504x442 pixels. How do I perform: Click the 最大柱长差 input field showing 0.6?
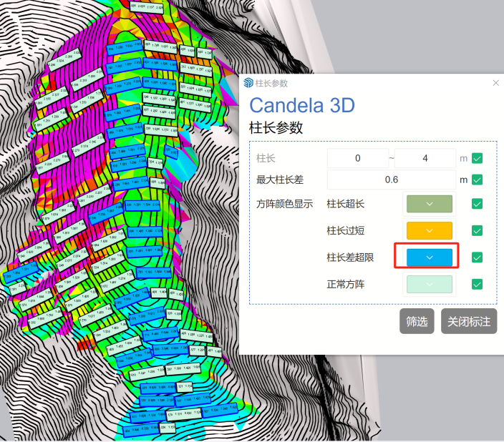click(x=391, y=180)
